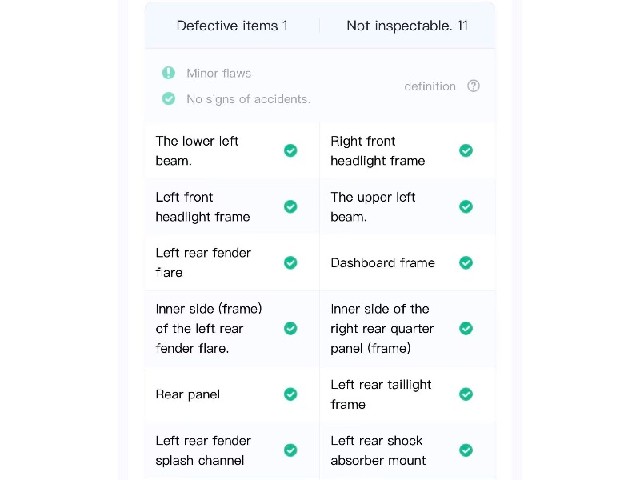Screen dimensions: 640x480
Task: Click the No signs of accidents checkmark icon
Action: 168,98
